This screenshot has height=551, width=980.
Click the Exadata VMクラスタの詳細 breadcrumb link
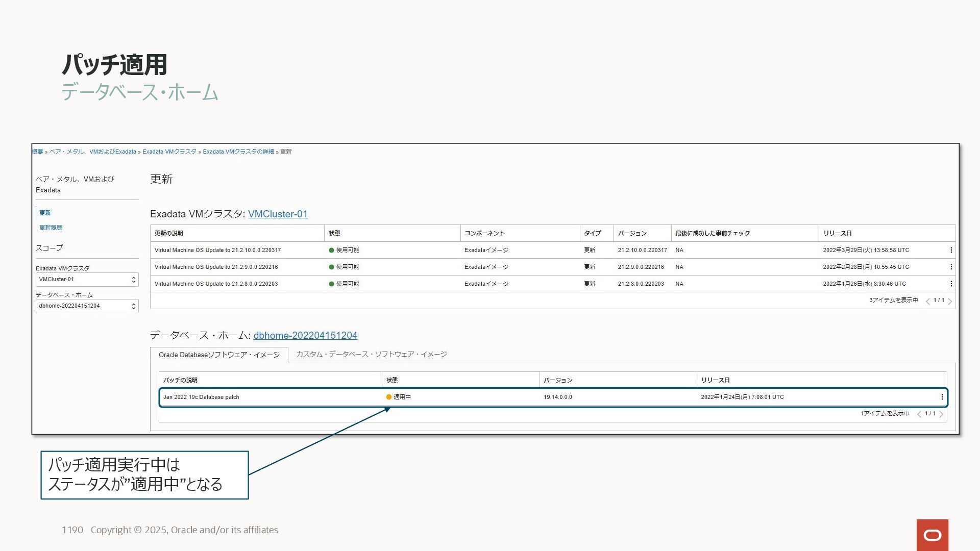238,152
